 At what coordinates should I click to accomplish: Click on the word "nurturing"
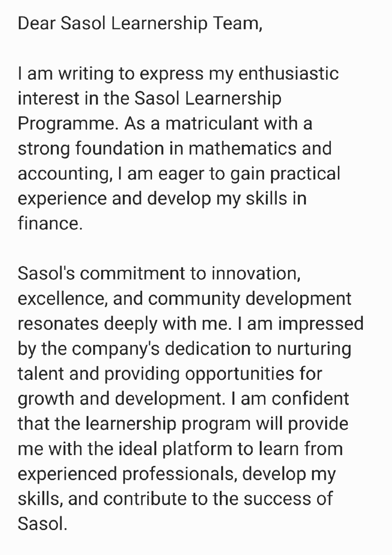[314, 349]
